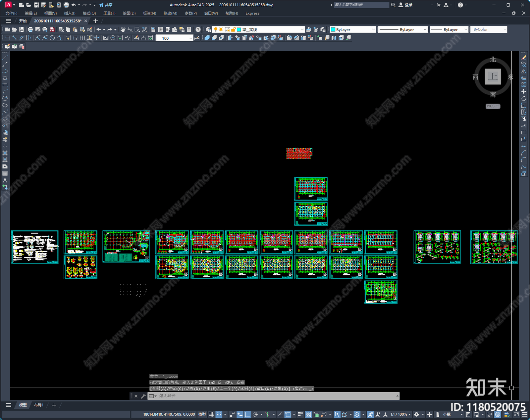Click the cyan layer color swatch
This screenshot has height=420, width=530.
point(239,29)
